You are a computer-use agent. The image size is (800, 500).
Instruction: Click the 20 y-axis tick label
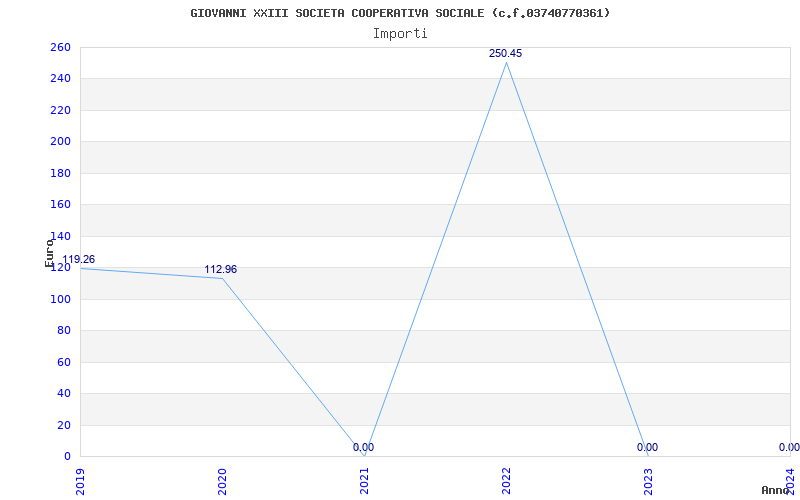64,425
